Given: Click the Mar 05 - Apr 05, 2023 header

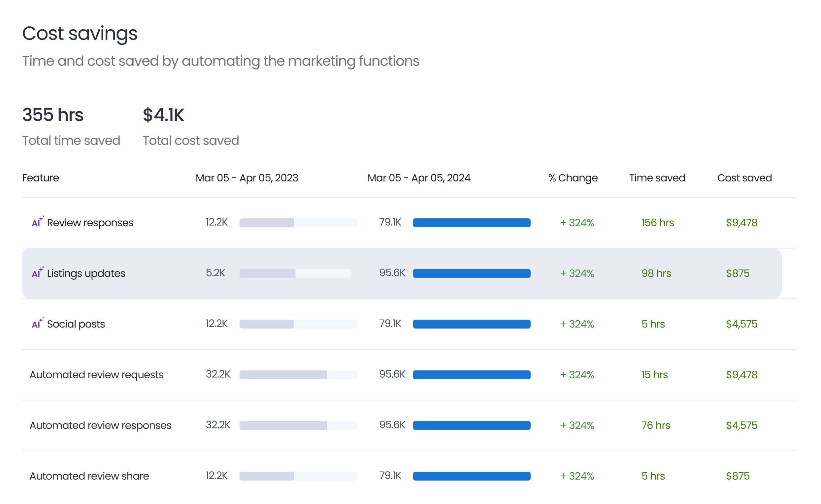Looking at the screenshot, I should (247, 178).
